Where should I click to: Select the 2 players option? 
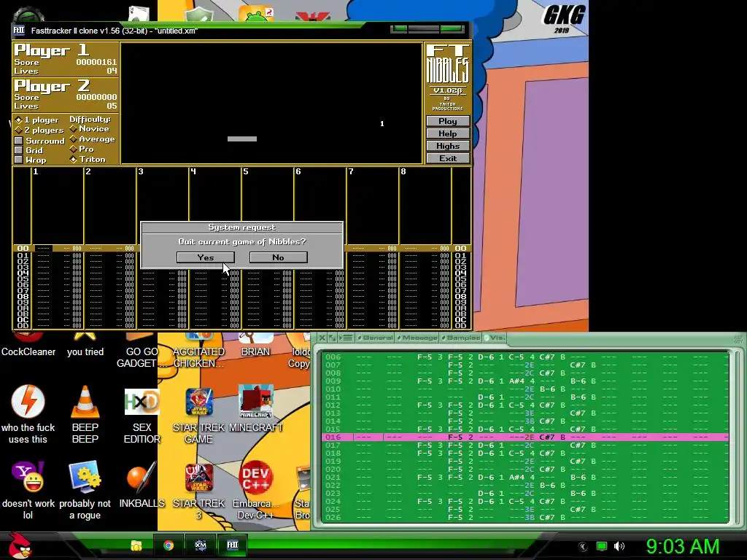[39, 130]
